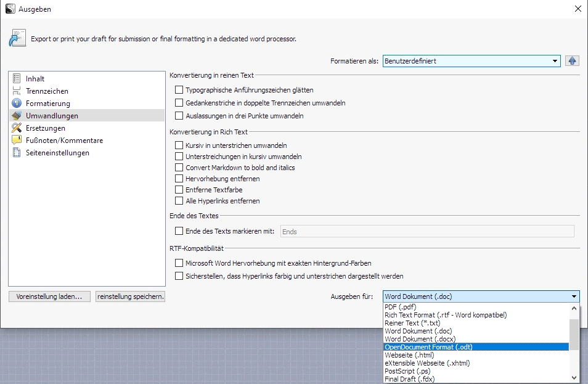Toggle Convert Markdown to bold and italics
The width and height of the screenshot is (588, 384).
tap(179, 168)
